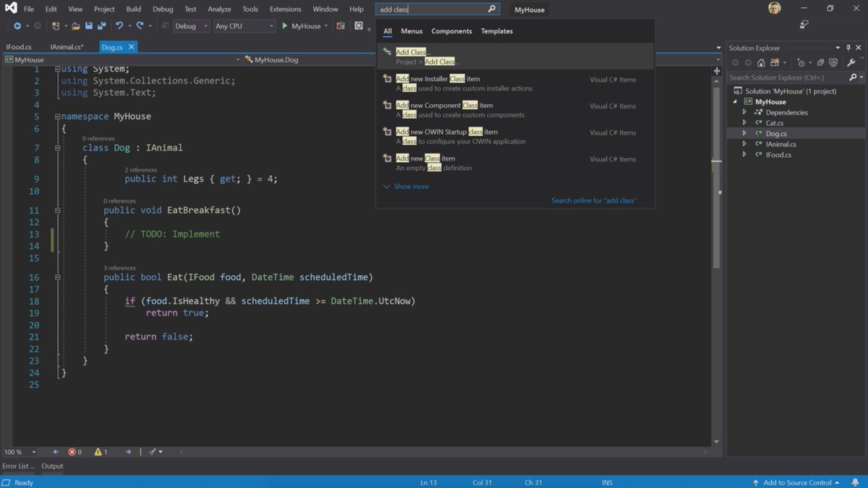
Task: Select IFood.cs in Solution Explorer
Action: (778, 155)
